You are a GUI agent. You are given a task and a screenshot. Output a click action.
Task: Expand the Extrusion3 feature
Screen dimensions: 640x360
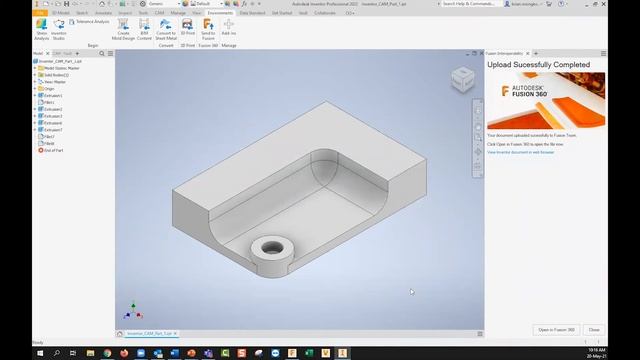35,116
